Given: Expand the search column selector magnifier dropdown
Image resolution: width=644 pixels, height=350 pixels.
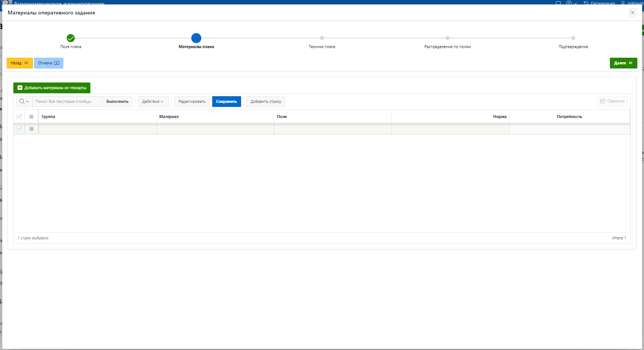Looking at the screenshot, I should 24,101.
